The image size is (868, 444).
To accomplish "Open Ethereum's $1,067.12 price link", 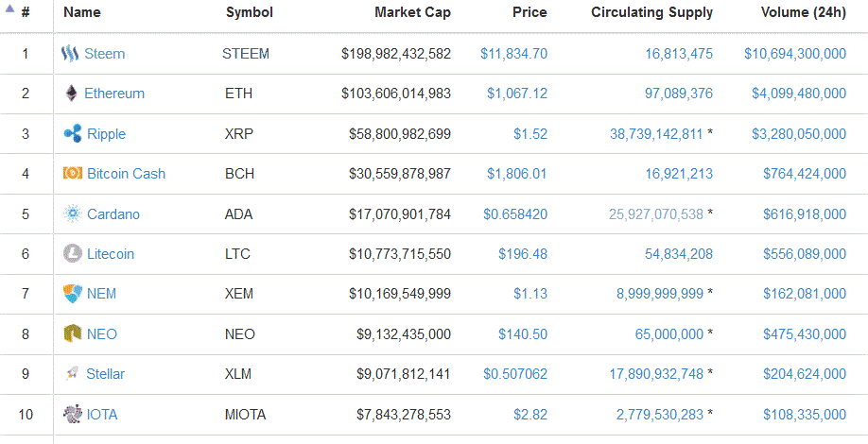I will [517, 94].
